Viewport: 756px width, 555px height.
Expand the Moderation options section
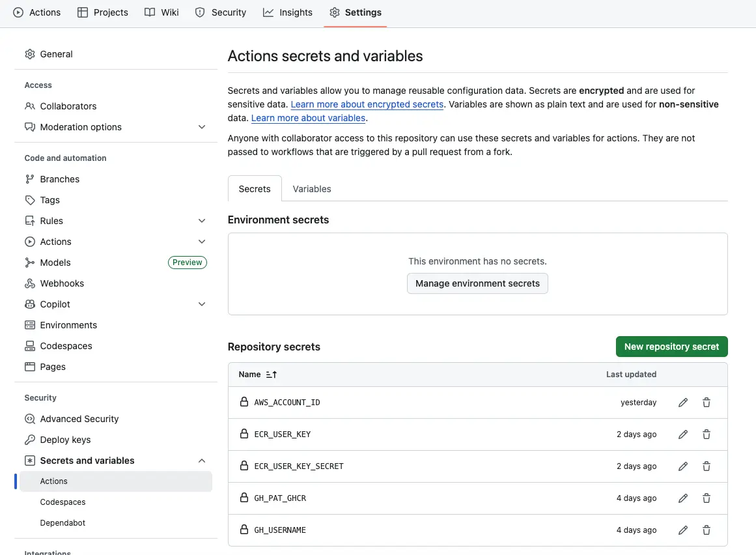(202, 127)
